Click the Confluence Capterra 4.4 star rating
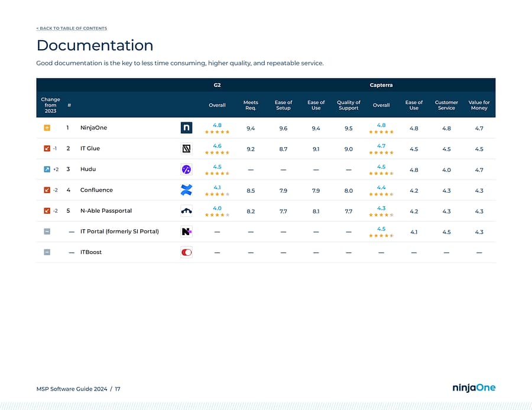Screen dimensions: 532x410 (381, 190)
